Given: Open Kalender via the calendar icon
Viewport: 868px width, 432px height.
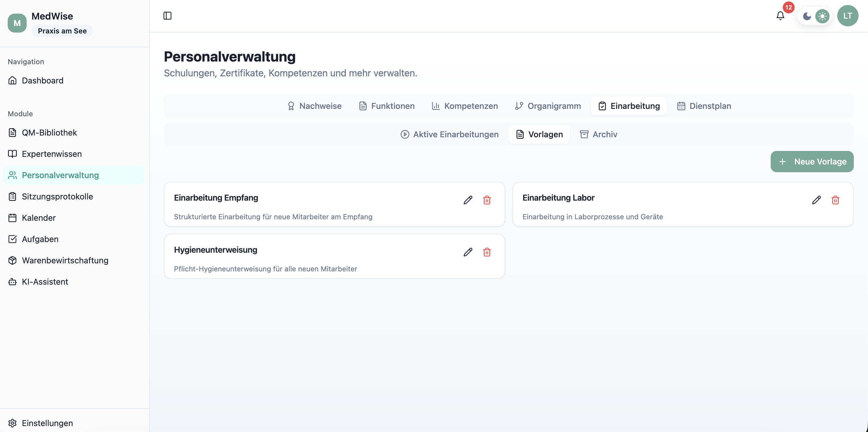Looking at the screenshot, I should click(x=12, y=218).
